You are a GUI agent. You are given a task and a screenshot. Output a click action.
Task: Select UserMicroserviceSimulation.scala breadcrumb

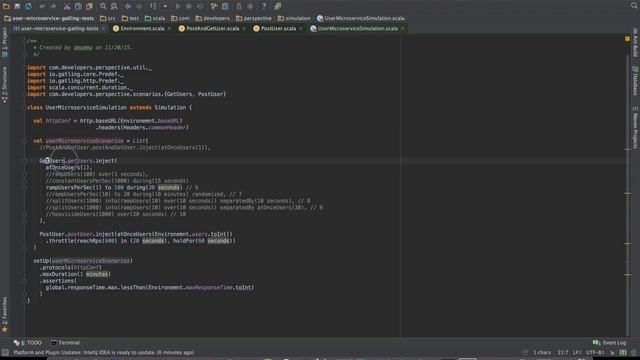(x=361, y=18)
